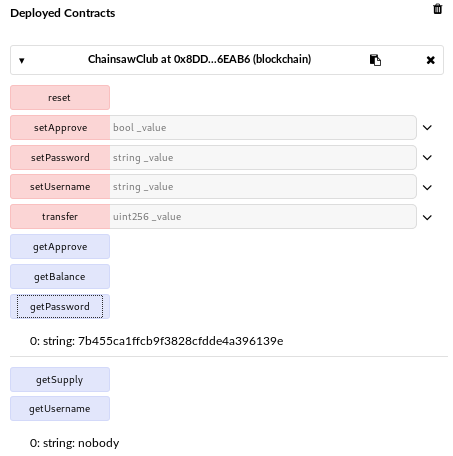The width and height of the screenshot is (453, 456).
Task: Run the setUsername function
Action: [x=60, y=187]
